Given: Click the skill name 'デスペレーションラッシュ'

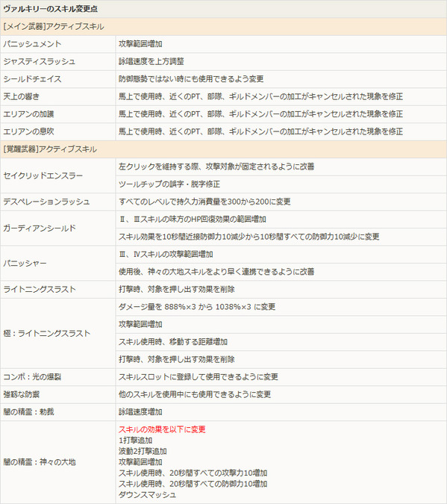Looking at the screenshot, I should point(46,202).
